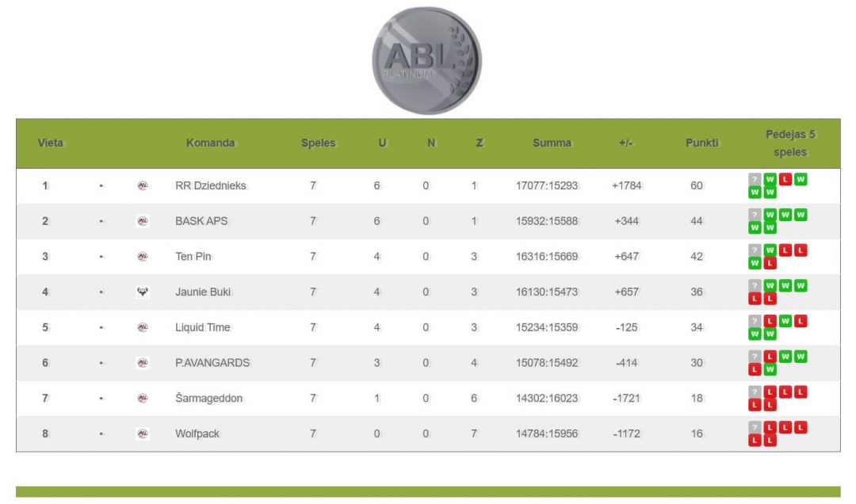
Task: Click the +657 difference value
Action: point(627,292)
